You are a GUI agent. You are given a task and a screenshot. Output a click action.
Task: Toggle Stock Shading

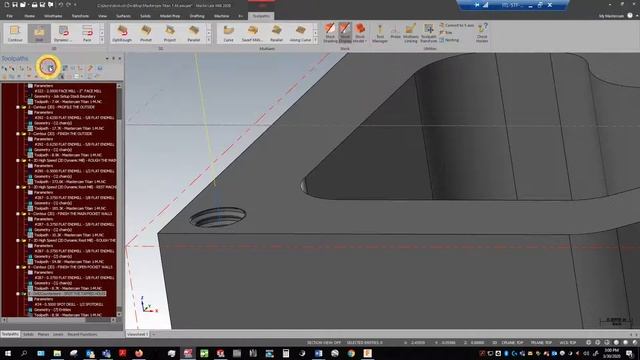click(330, 33)
